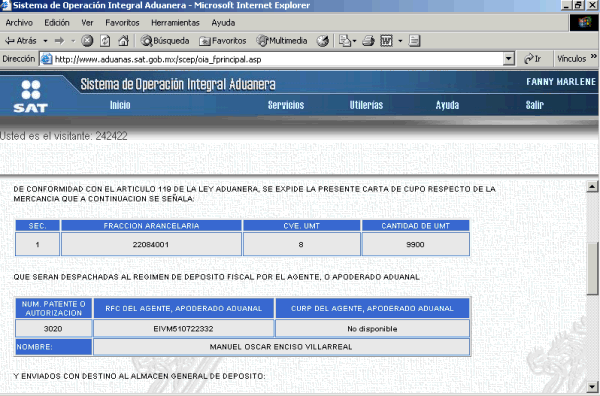The height and width of the screenshot is (396, 600).
Task: Click the vertical scrollbar thumb
Action: click(x=592, y=269)
